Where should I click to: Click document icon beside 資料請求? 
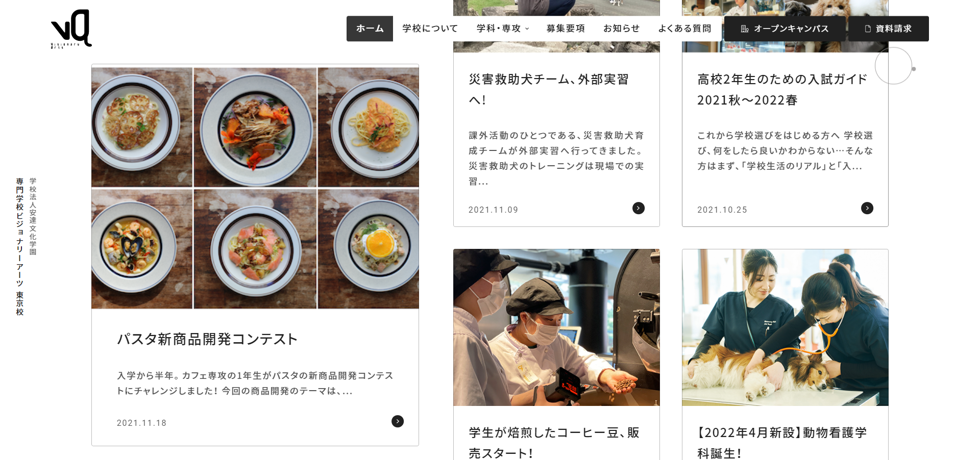point(868,29)
